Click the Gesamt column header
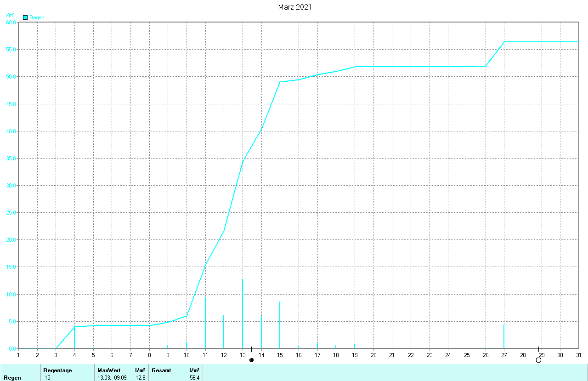This screenshot has width=588, height=381. tap(161, 370)
